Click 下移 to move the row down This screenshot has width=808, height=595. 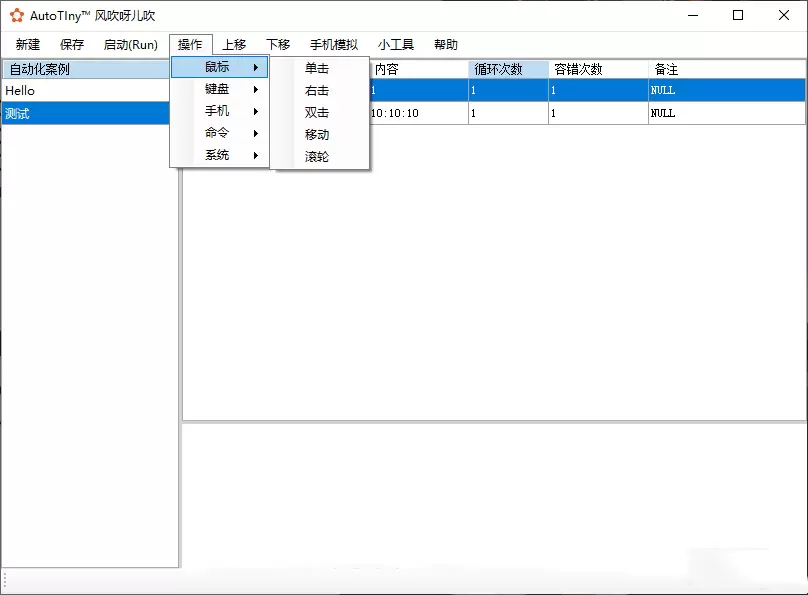[x=278, y=45]
